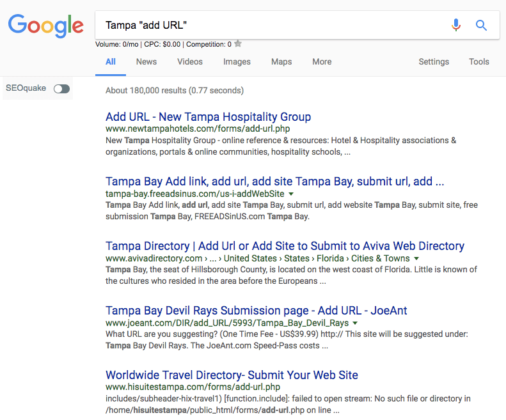Click the star icon beside Competition

coord(238,44)
